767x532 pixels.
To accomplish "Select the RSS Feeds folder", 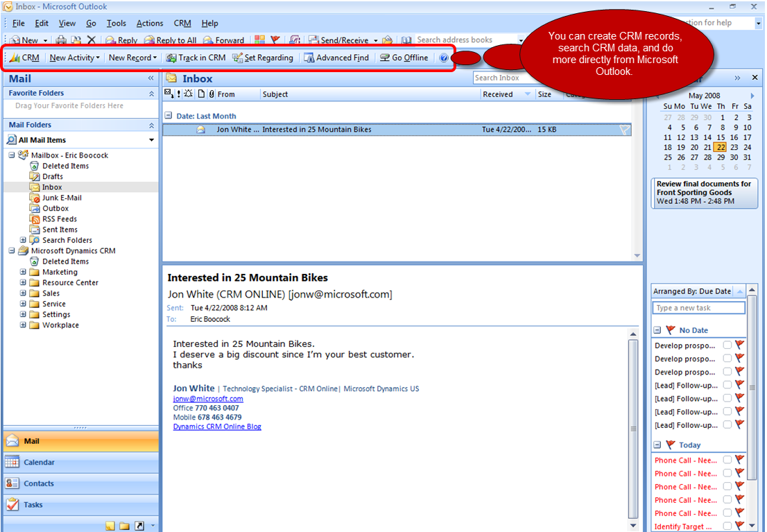I will coord(59,219).
